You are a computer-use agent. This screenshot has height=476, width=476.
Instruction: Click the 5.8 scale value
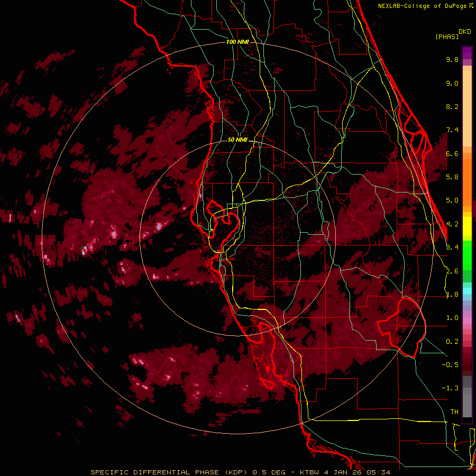point(452,177)
